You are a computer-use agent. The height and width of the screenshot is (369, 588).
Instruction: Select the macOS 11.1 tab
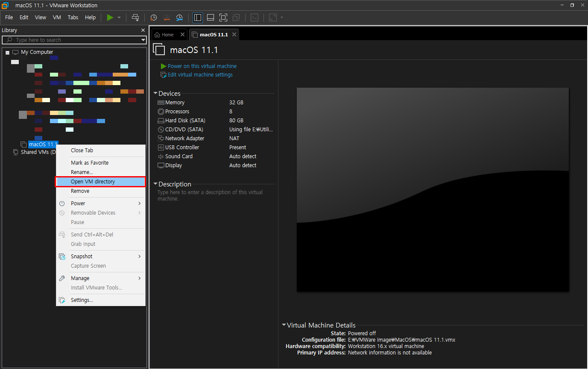pyautogui.click(x=214, y=35)
